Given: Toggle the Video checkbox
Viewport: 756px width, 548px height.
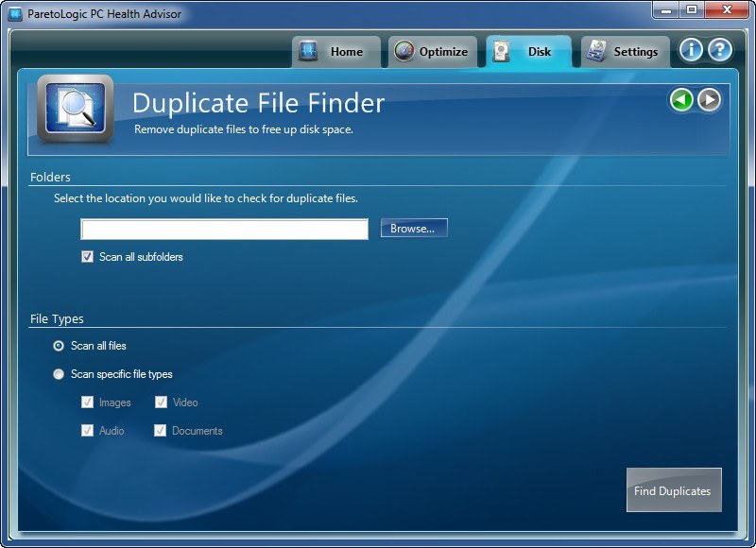Looking at the screenshot, I should 161,402.
